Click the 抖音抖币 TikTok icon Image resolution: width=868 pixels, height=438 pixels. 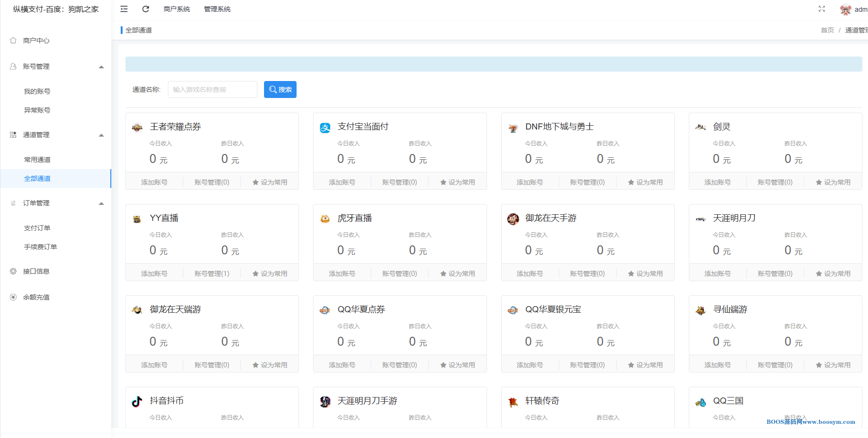point(137,401)
